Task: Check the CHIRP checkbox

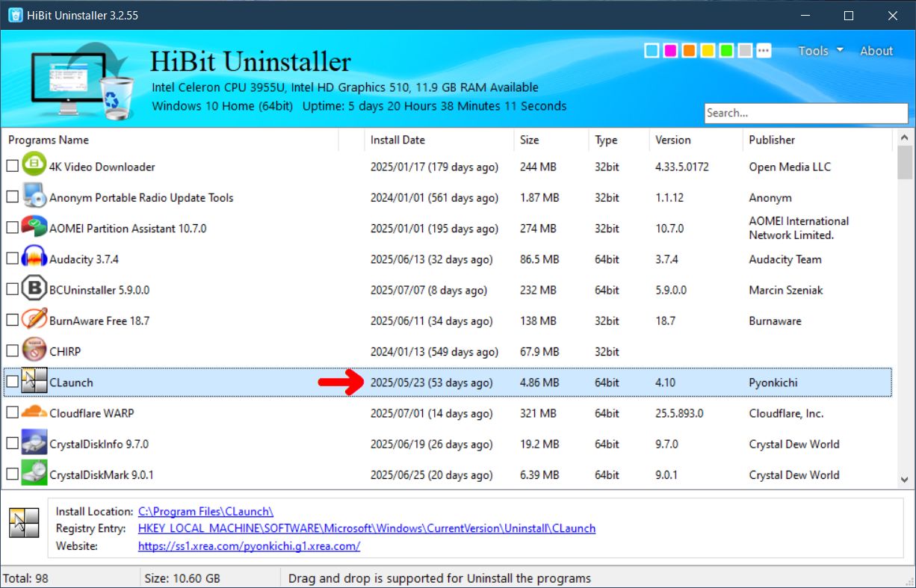Action: [12, 351]
